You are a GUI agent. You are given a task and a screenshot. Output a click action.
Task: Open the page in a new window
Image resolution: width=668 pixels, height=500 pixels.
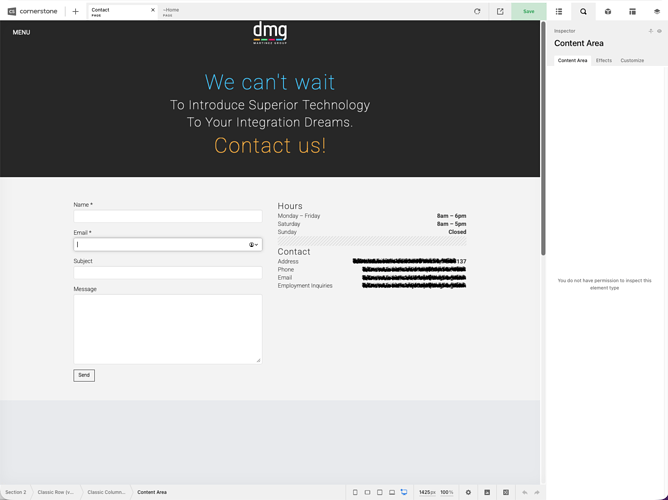click(x=500, y=11)
